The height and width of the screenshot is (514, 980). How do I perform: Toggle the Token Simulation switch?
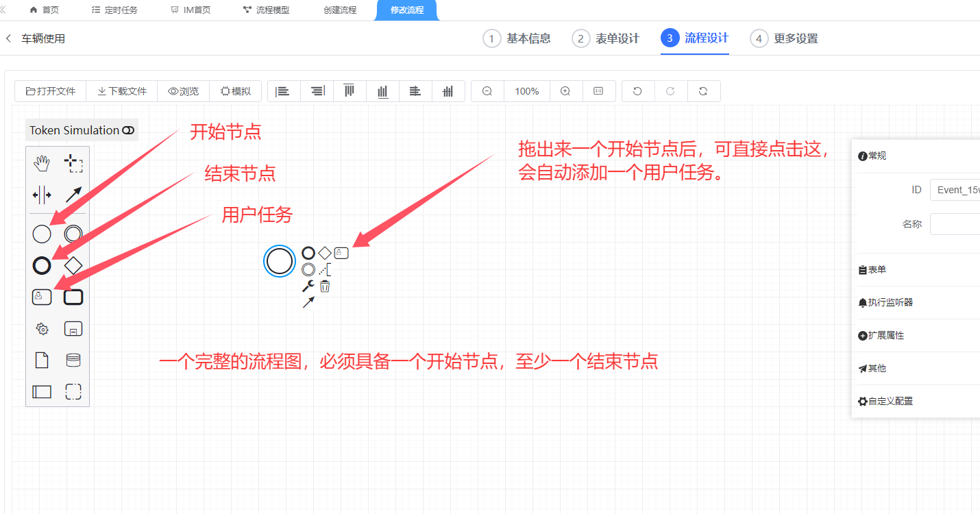pos(128,130)
